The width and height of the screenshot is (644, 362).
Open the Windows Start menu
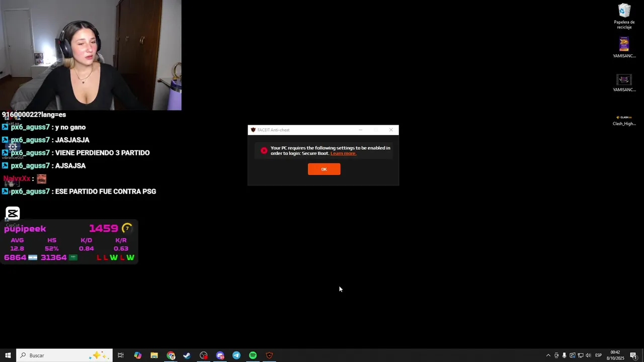[8, 355]
